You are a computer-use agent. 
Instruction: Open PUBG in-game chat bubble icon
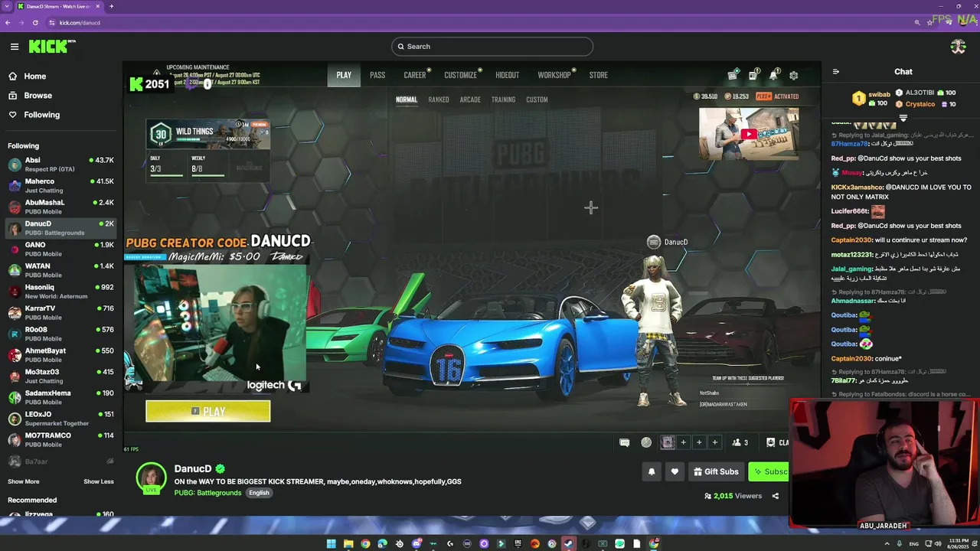624,442
